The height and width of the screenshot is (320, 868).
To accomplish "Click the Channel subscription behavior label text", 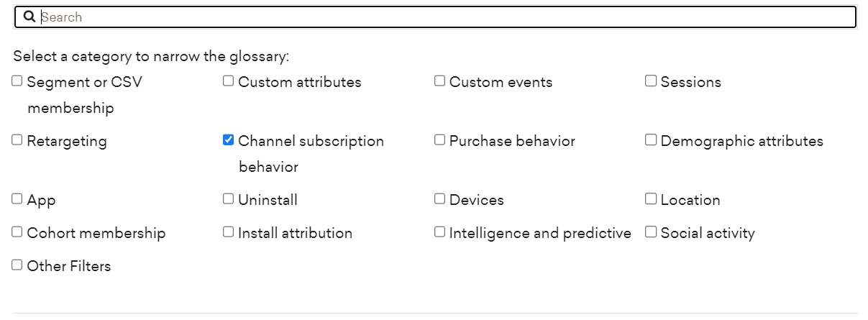I will (311, 142).
